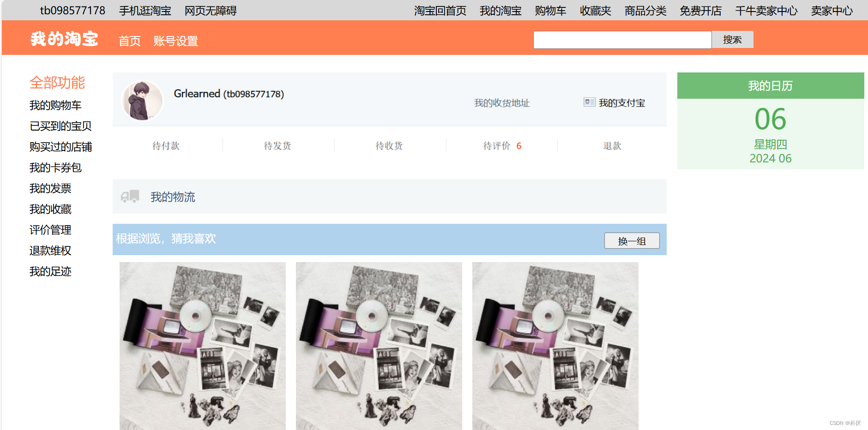Screen dimensions: 868x430
Task: Click the Alipay card icon
Action: 589,102
